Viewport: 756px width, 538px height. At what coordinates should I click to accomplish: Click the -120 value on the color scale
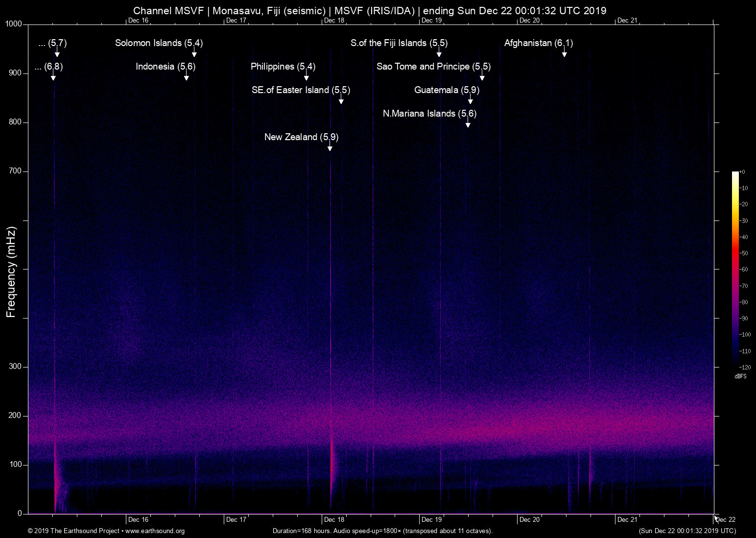745,367
